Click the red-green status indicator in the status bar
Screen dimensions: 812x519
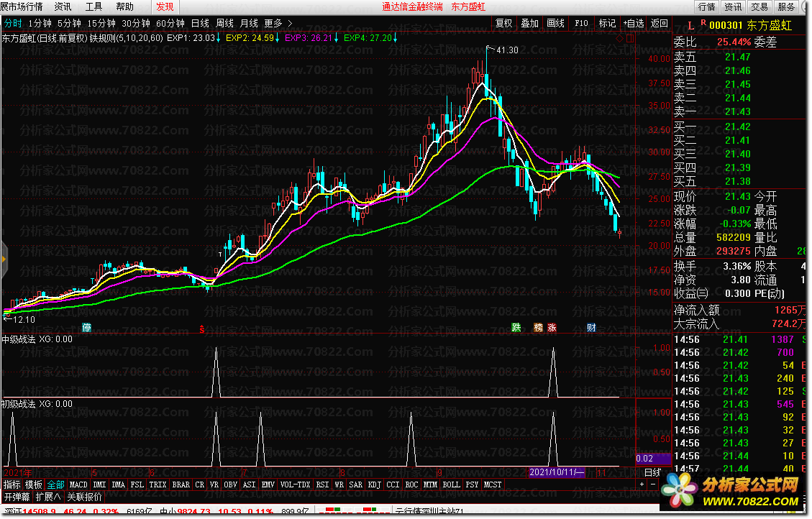354,511
